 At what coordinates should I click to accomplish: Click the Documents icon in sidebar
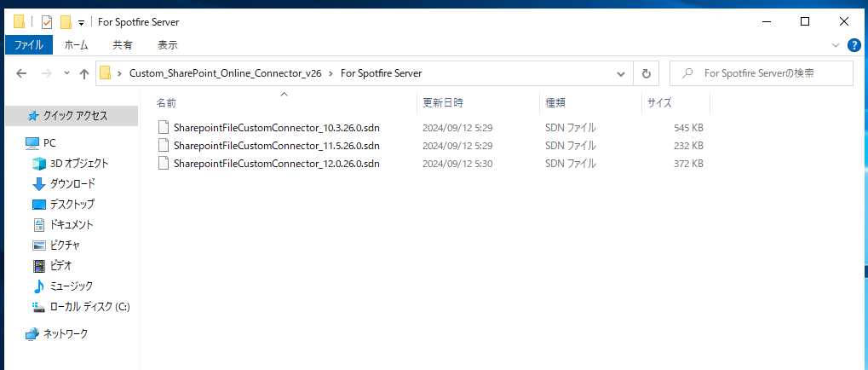38,224
